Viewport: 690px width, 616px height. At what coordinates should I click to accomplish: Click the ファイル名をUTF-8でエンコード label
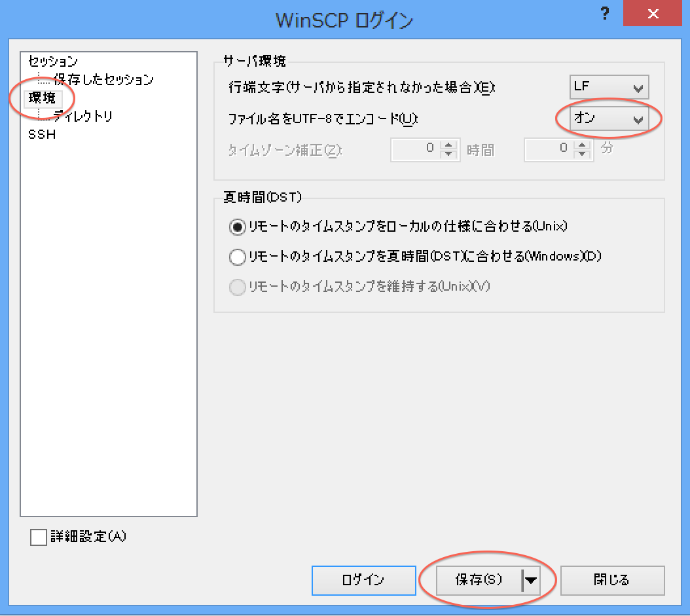pyautogui.click(x=323, y=118)
